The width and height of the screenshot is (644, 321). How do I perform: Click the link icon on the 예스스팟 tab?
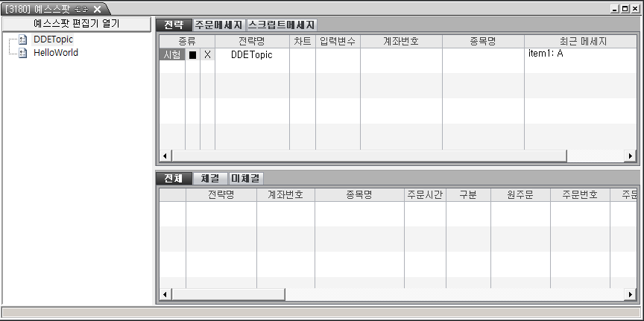click(82, 8)
